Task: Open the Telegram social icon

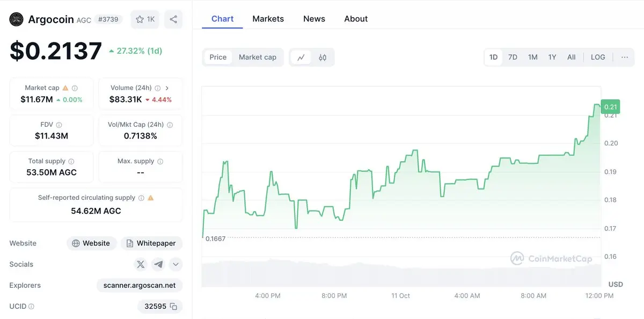Action: (x=158, y=264)
